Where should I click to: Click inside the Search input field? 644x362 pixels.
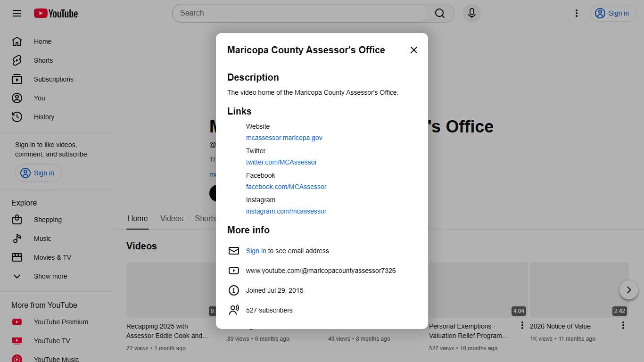297,13
